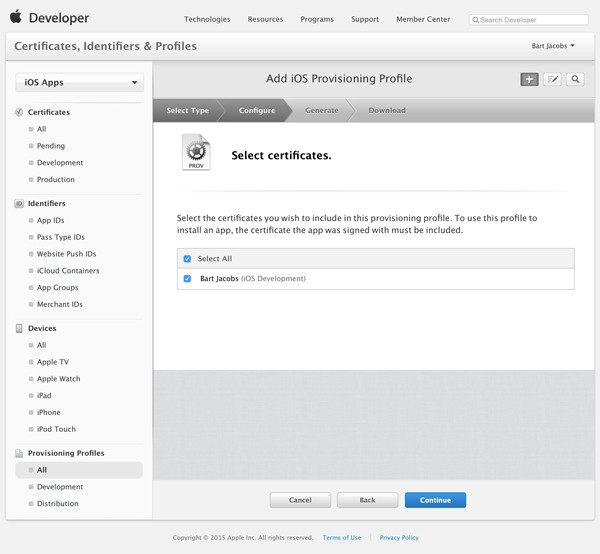The image size is (600, 554).
Task: Click the Back button
Action: pyautogui.click(x=367, y=500)
